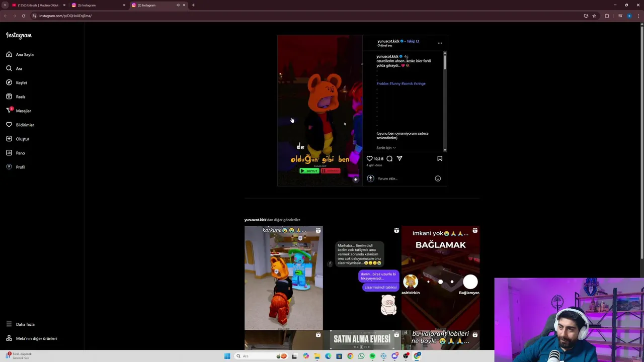Open Instagram logo home link
This screenshot has width=644, height=362.
pos(19,35)
